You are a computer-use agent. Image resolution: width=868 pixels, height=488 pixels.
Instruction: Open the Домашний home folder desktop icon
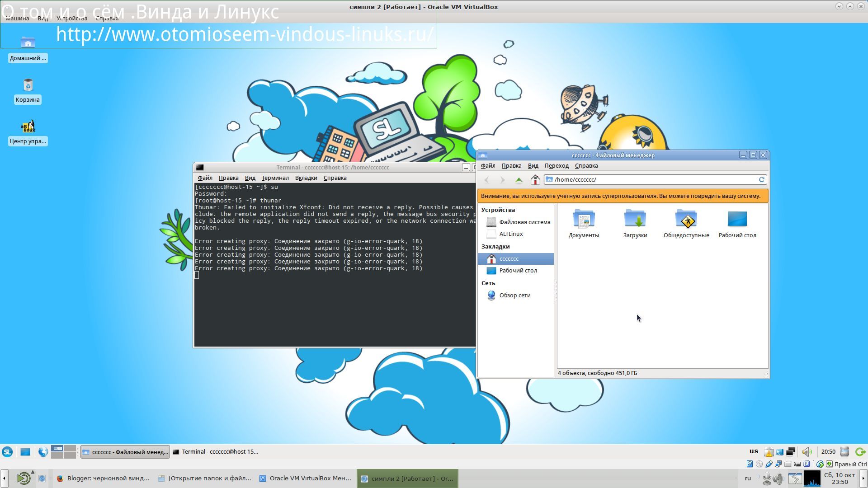tap(28, 49)
